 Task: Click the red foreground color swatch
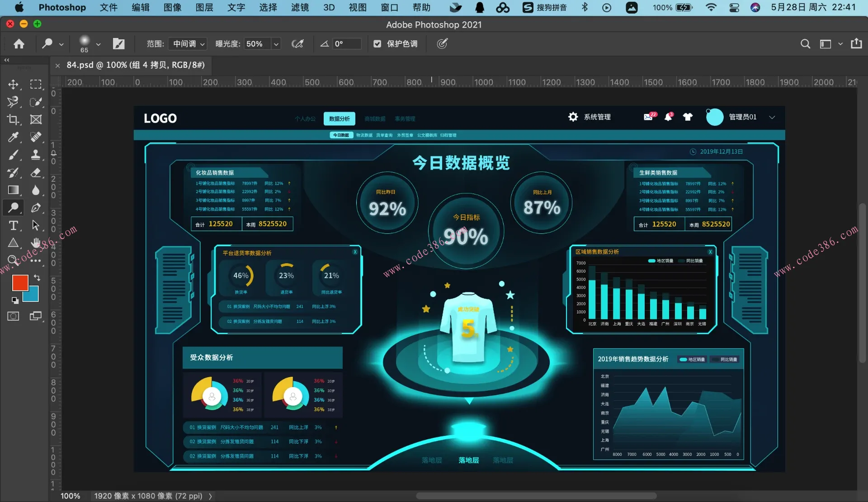coord(19,283)
